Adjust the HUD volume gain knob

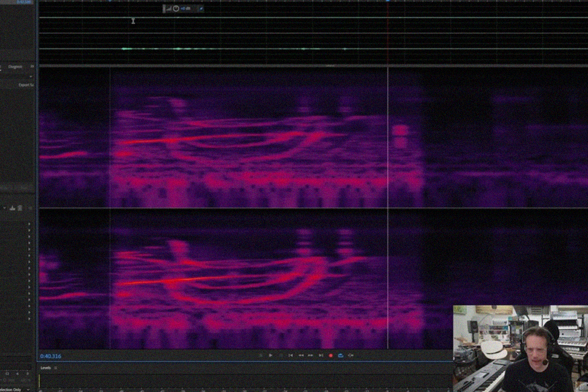tap(176, 9)
